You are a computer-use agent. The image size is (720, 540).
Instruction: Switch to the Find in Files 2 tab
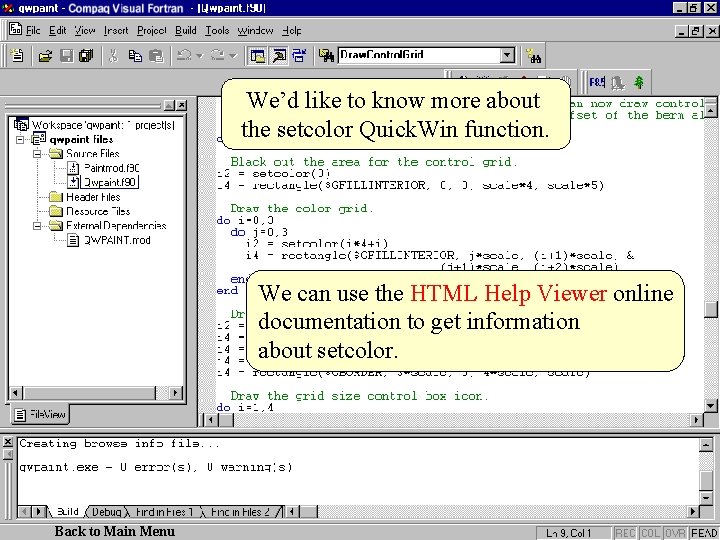pos(240,512)
